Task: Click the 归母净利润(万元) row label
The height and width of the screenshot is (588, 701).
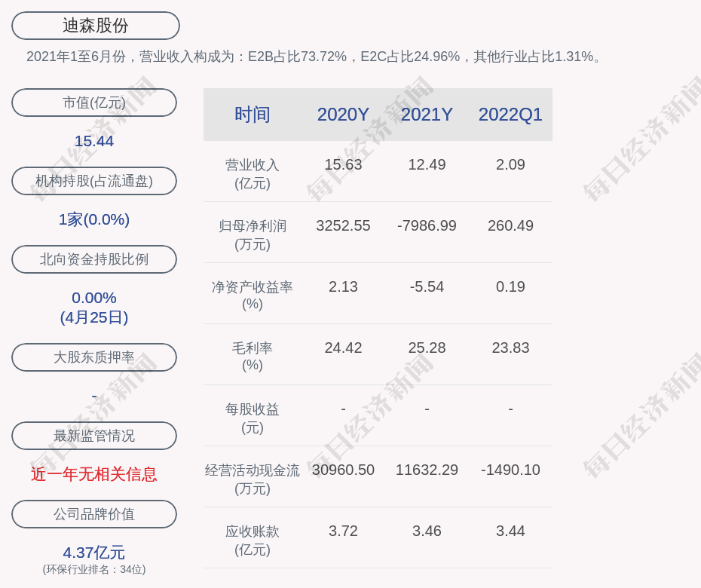Action: point(253,235)
